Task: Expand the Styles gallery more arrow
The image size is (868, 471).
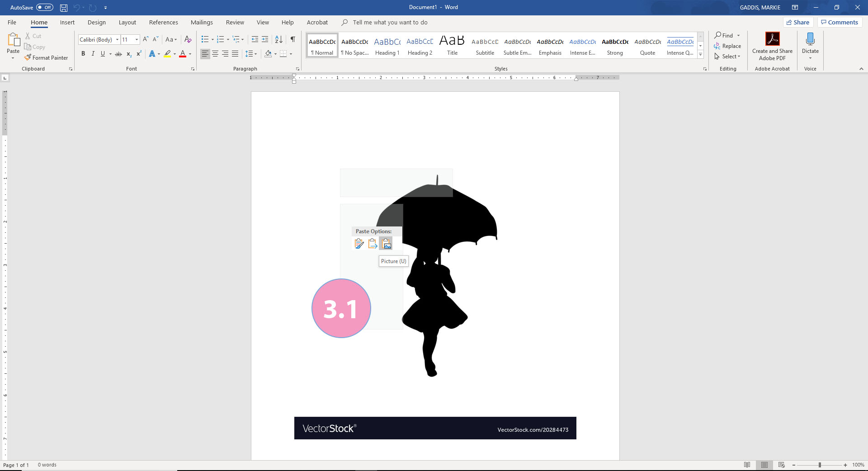Action: coord(701,55)
